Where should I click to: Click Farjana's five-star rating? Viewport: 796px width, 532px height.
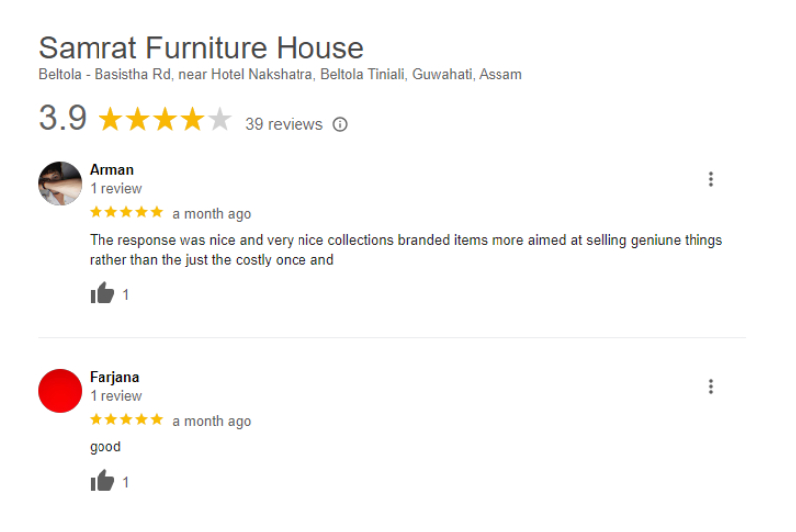point(126,419)
